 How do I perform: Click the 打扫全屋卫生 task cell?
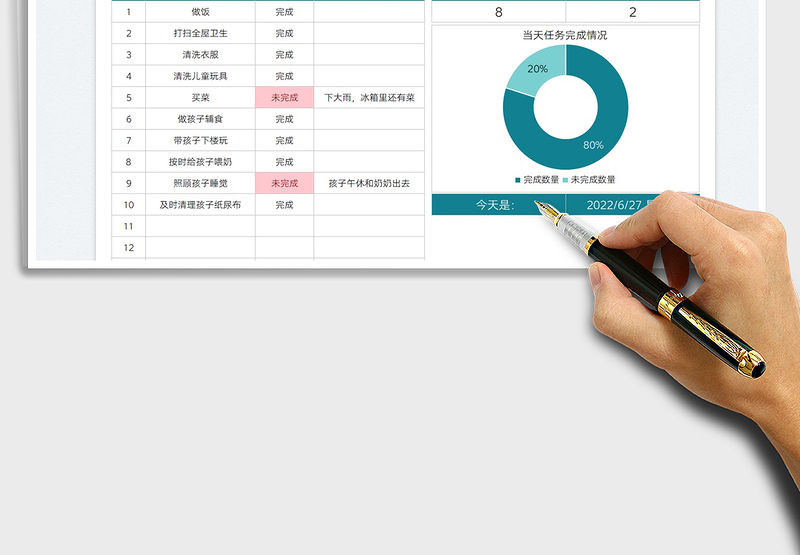200,34
